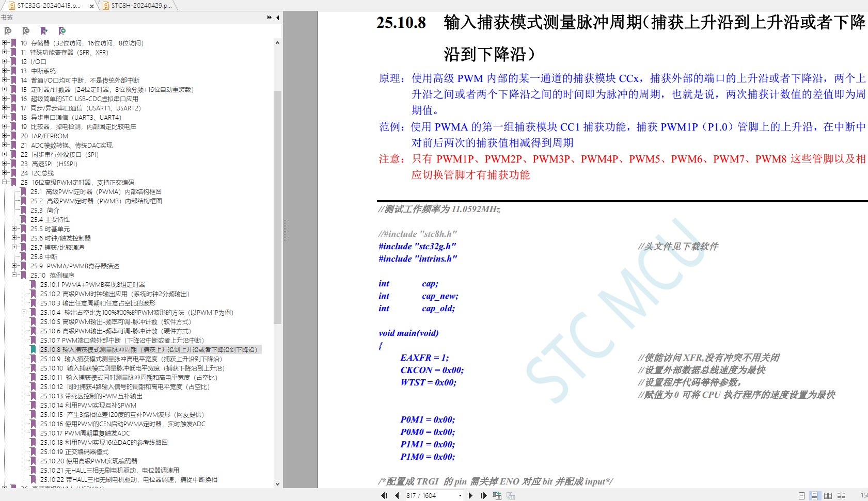Collapse chapter 25 16位高级PWM定时器 node

pyautogui.click(x=5, y=182)
